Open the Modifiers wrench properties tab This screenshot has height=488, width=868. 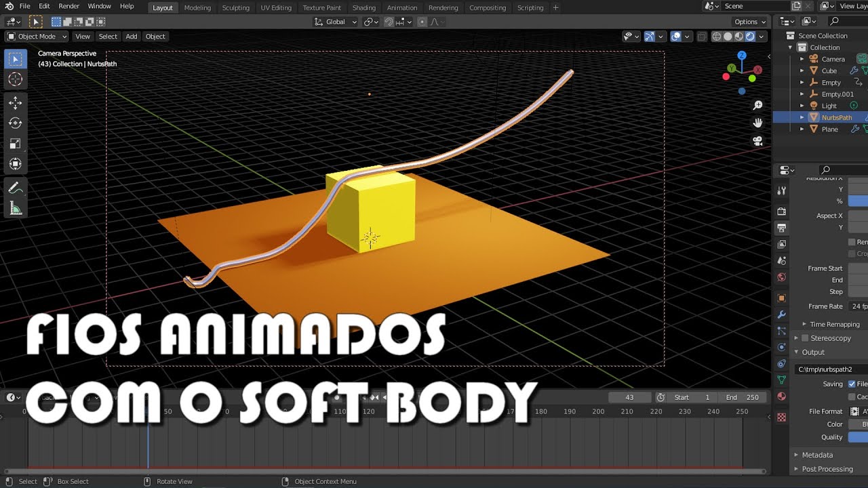point(782,314)
